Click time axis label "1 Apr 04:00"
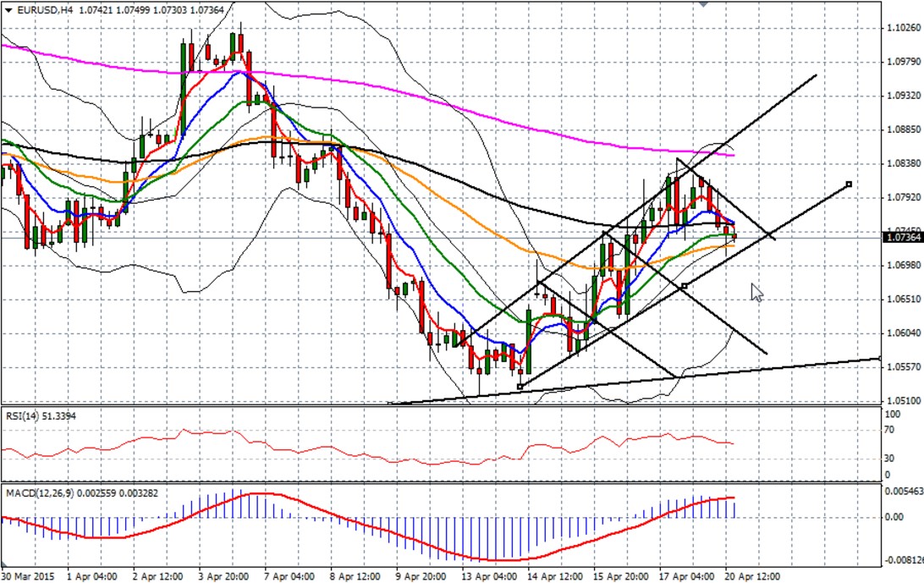Viewport: 924px width, 583px height. (x=92, y=576)
